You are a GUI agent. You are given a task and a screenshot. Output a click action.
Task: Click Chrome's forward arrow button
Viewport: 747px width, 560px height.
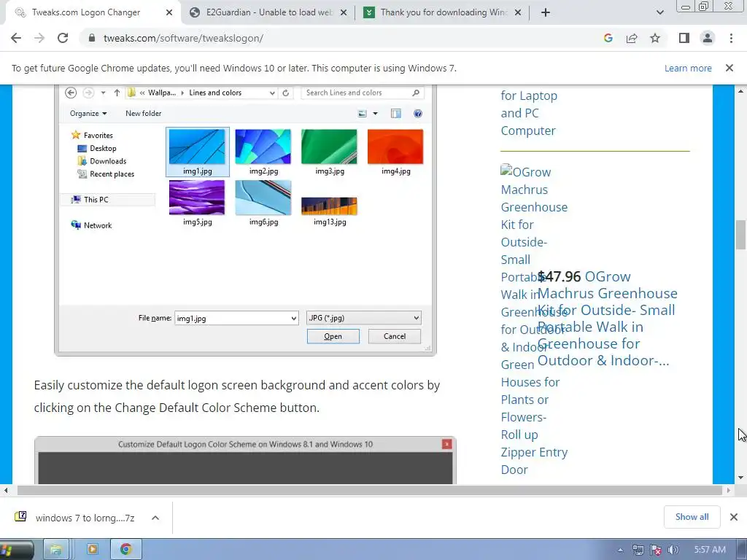(39, 38)
